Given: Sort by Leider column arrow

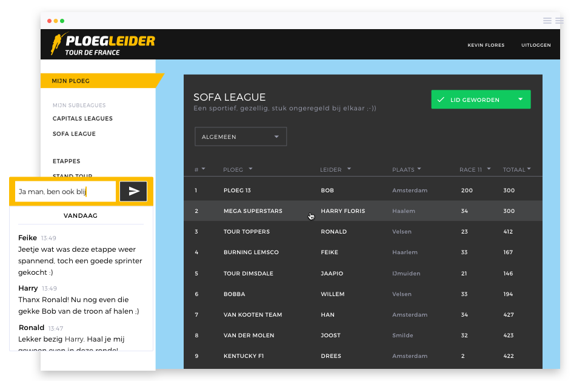Looking at the screenshot, I should (x=349, y=169).
